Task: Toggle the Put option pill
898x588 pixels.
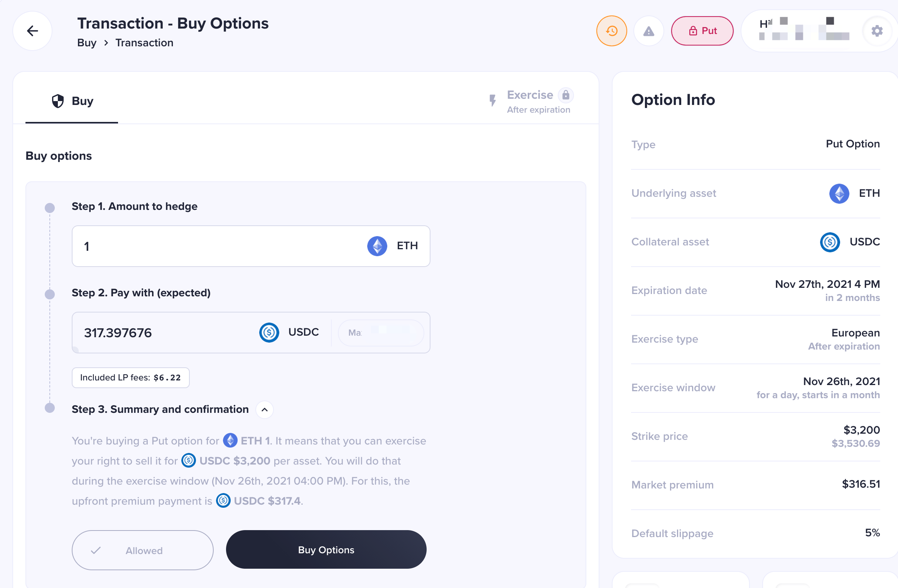Action: coord(702,31)
